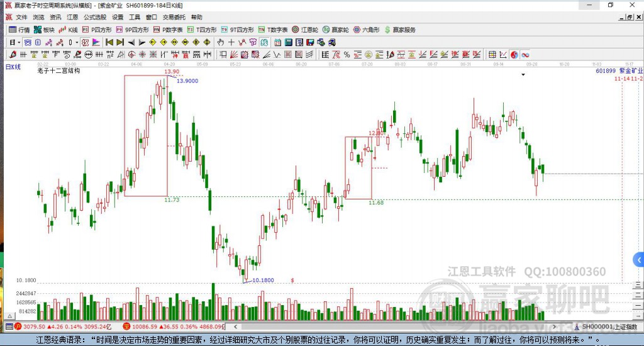Open the 江恩轮 tool
This screenshot has width=644, height=346.
305,30
